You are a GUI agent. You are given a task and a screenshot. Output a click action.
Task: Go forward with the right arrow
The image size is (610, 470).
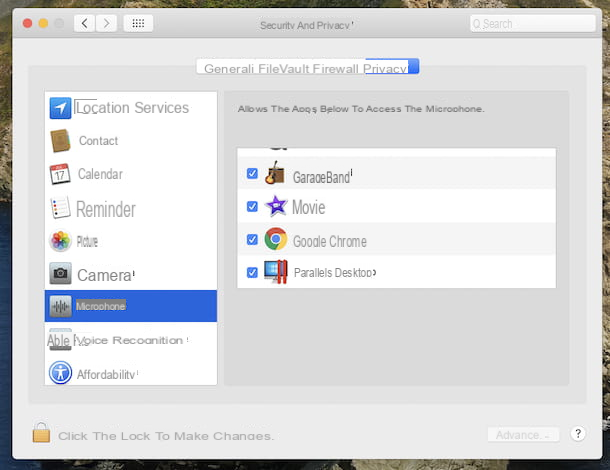106,23
